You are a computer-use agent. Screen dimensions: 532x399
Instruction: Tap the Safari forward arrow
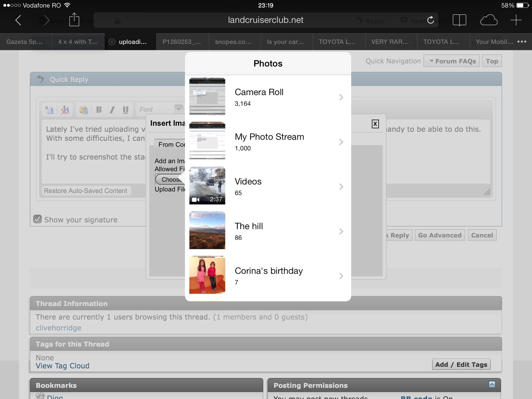(46, 20)
